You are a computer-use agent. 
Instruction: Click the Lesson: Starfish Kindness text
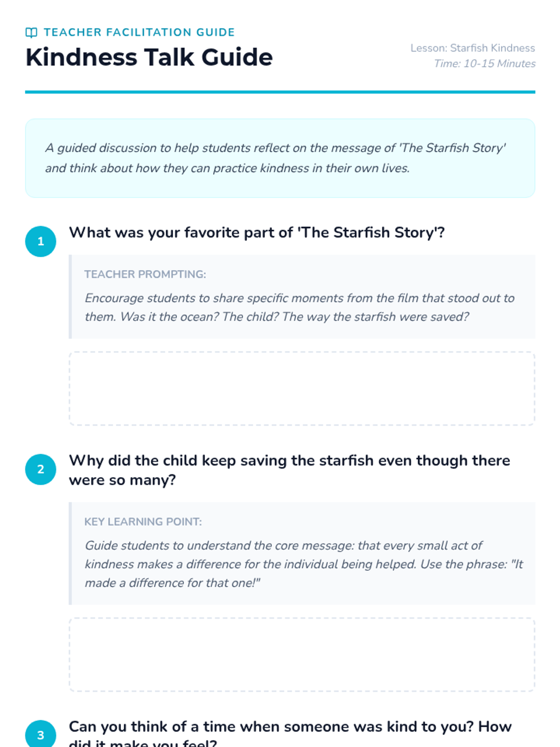point(473,48)
